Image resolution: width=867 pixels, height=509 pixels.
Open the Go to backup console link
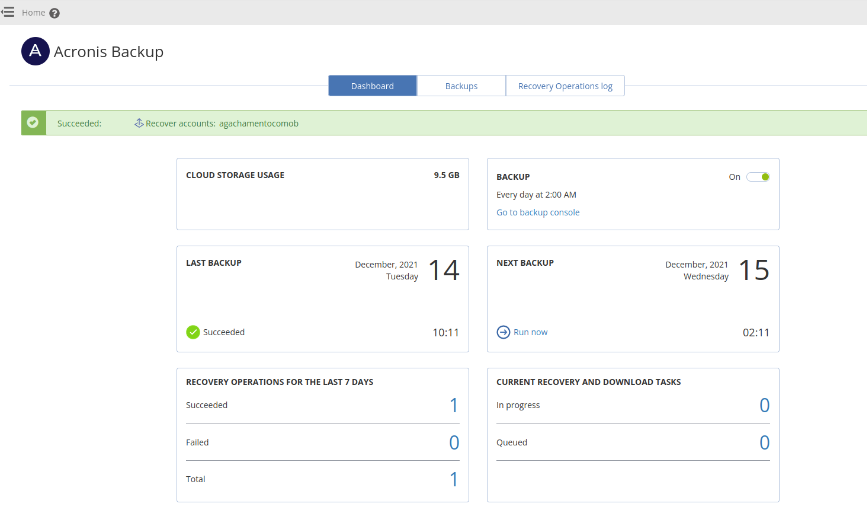[x=538, y=212]
